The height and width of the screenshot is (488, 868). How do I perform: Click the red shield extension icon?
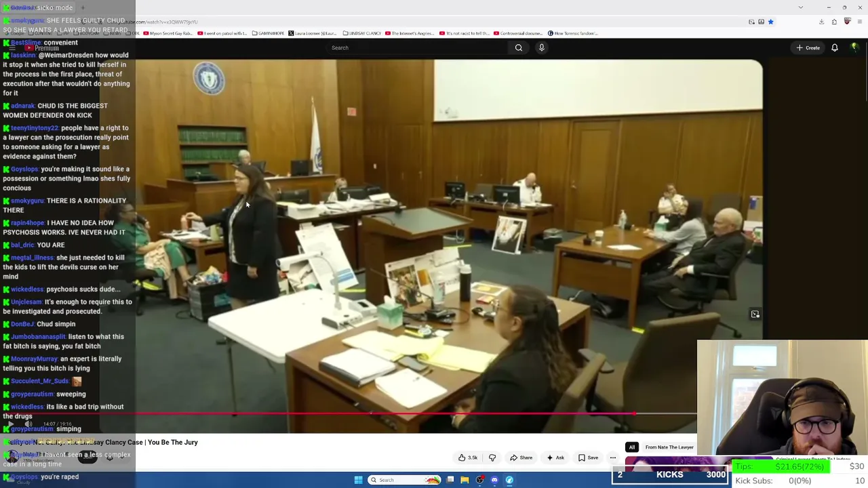tap(847, 22)
